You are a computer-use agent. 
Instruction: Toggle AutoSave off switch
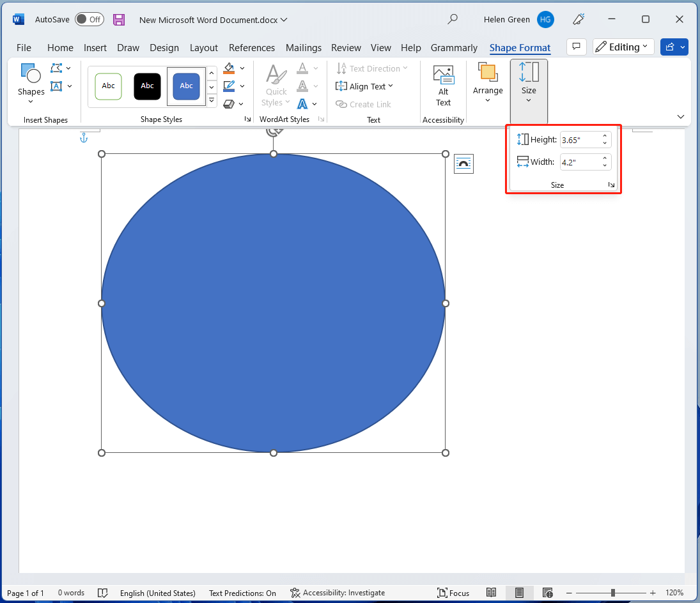coord(89,19)
